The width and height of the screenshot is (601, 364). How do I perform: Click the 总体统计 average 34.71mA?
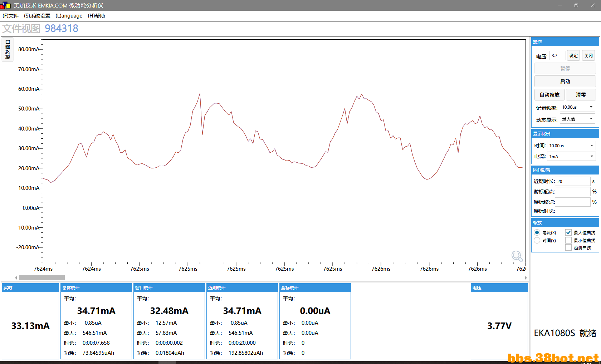(x=96, y=311)
